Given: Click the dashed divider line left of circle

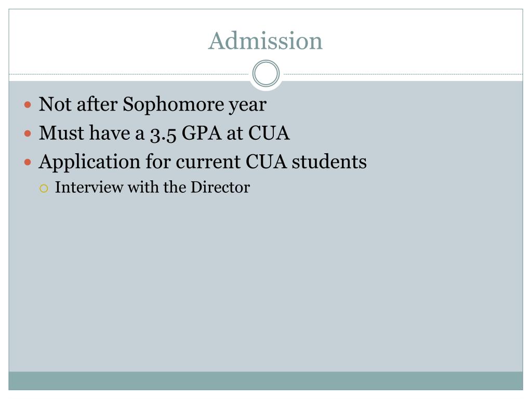Looking at the screenshot, I should pos(129,74).
